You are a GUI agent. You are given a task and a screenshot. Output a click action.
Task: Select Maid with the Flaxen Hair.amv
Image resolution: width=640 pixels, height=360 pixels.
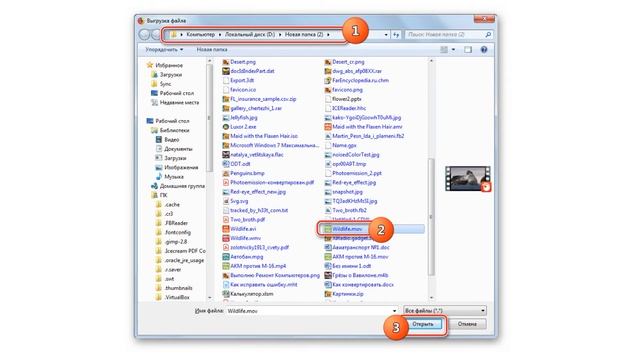(363, 127)
